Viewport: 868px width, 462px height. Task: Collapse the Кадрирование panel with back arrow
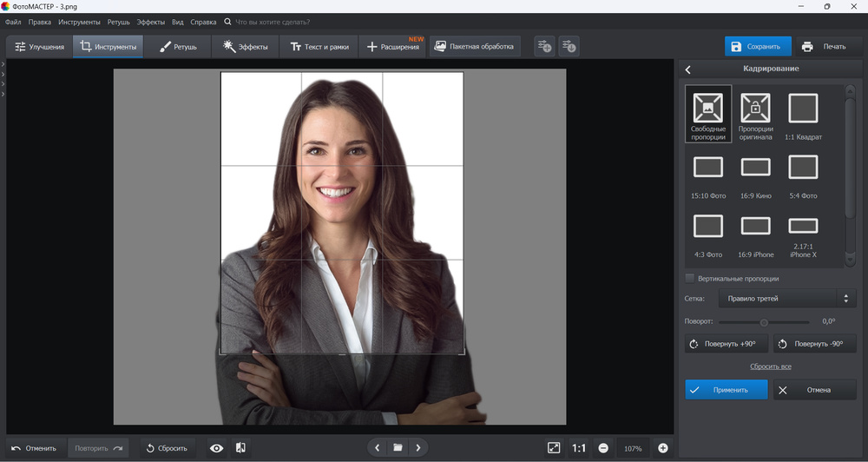(688, 69)
